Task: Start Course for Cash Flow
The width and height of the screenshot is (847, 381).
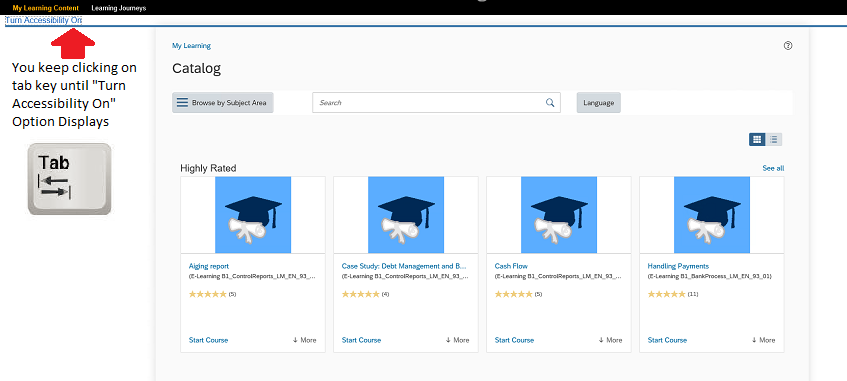Action: [x=514, y=340]
